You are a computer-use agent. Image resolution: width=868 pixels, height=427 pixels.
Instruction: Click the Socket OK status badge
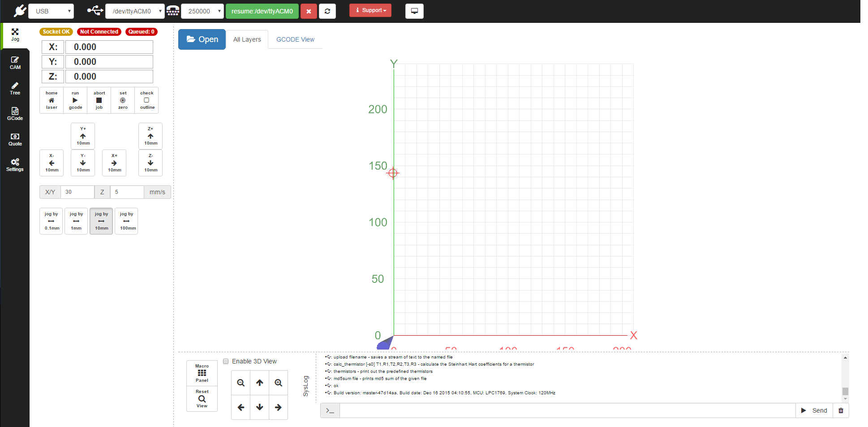(x=56, y=32)
